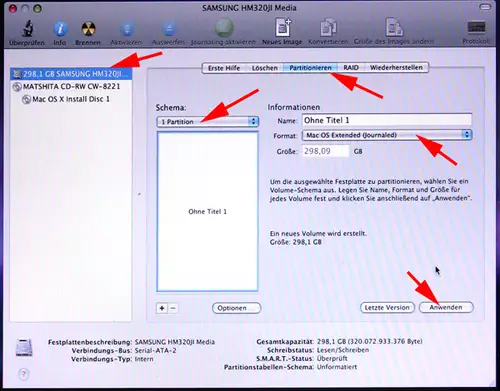
Task: Click the Aktivieren toolbar icon
Action: [x=126, y=29]
